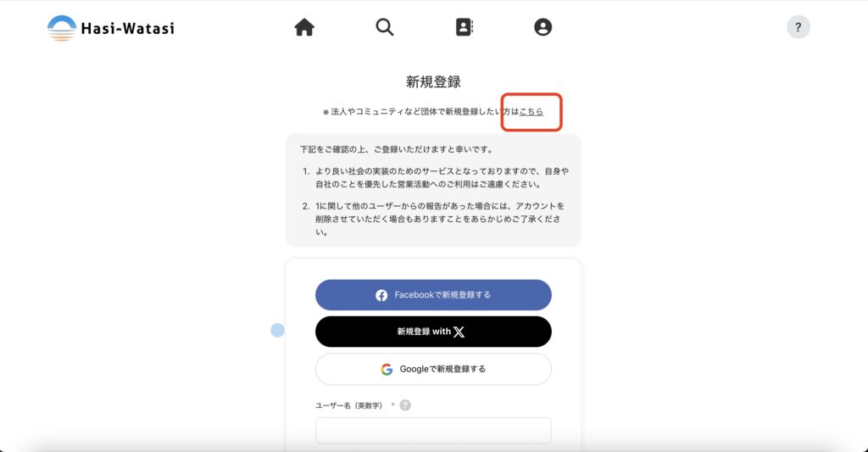Click the Hasi-Watasi brand name text
The height and width of the screenshot is (452, 868).
[127, 28]
